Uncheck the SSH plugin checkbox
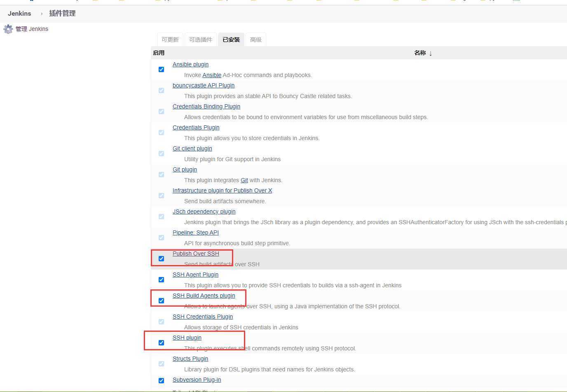 pyautogui.click(x=162, y=343)
